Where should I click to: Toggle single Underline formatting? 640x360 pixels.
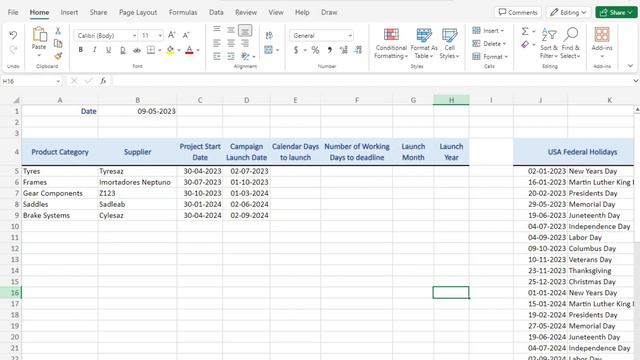[108, 50]
